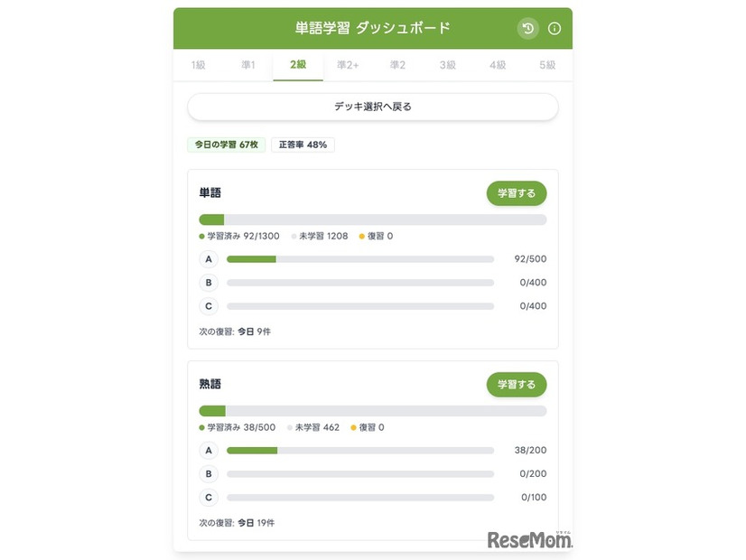
Task: Click the デッキ選択へ戻る button
Action: pyautogui.click(x=373, y=107)
